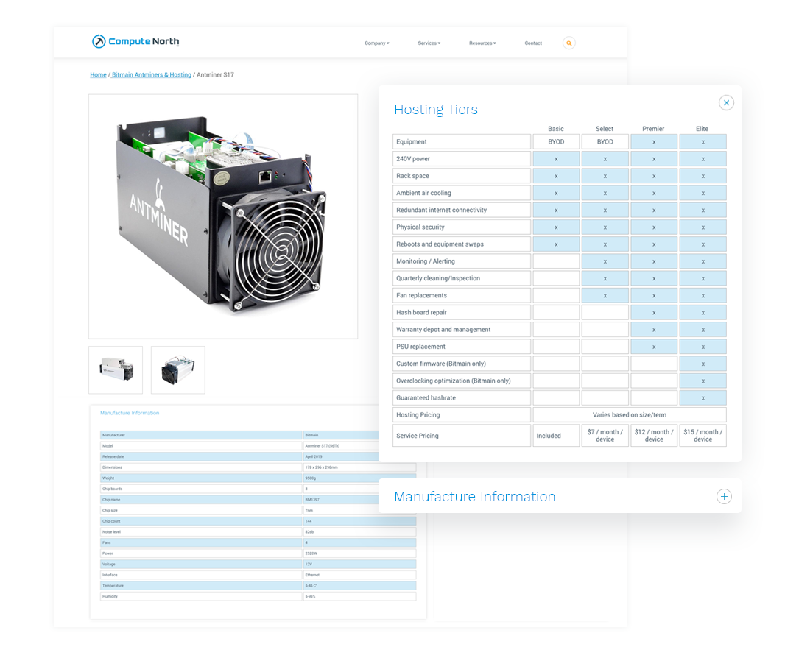Screen dimensions: 785x672
Task: Click the large Manufacture Information heading
Action: tap(474, 496)
